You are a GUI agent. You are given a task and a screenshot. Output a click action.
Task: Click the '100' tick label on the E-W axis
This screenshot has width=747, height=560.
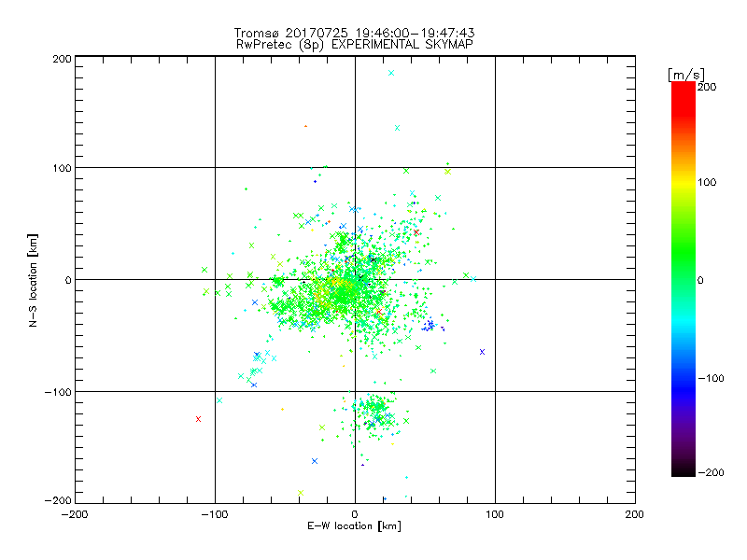tap(495, 514)
